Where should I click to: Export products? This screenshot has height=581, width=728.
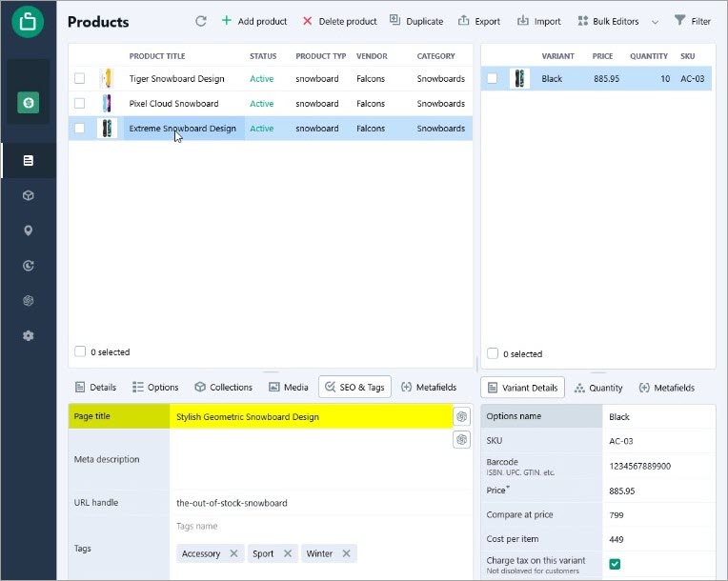coord(479,21)
